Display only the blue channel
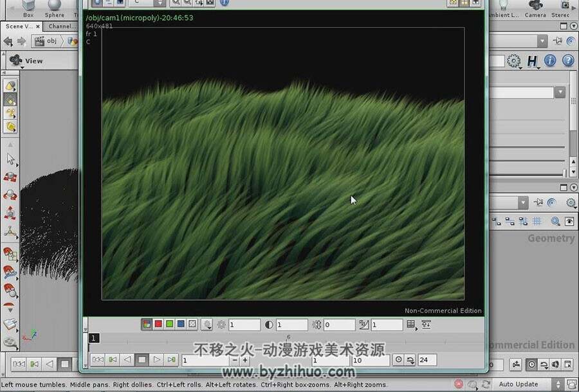 pos(181,324)
